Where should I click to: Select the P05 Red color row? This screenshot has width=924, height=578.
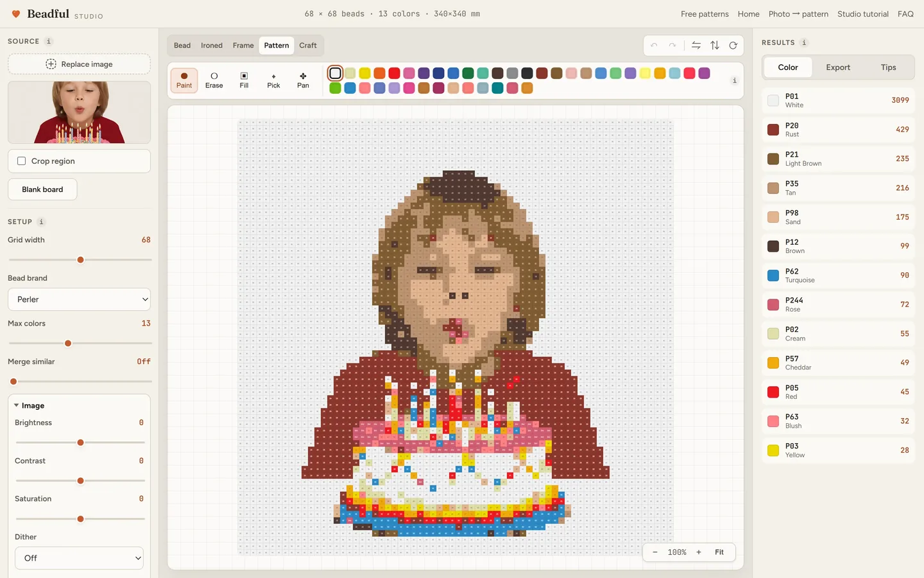(x=838, y=392)
